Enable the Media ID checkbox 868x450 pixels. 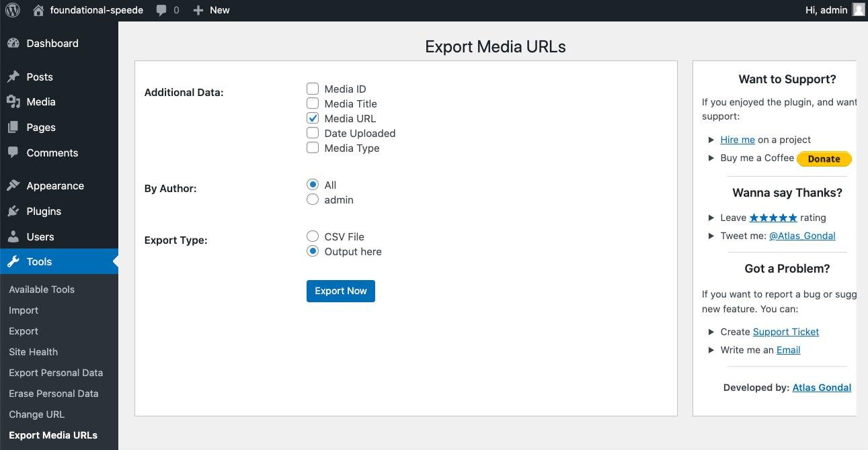click(x=313, y=88)
